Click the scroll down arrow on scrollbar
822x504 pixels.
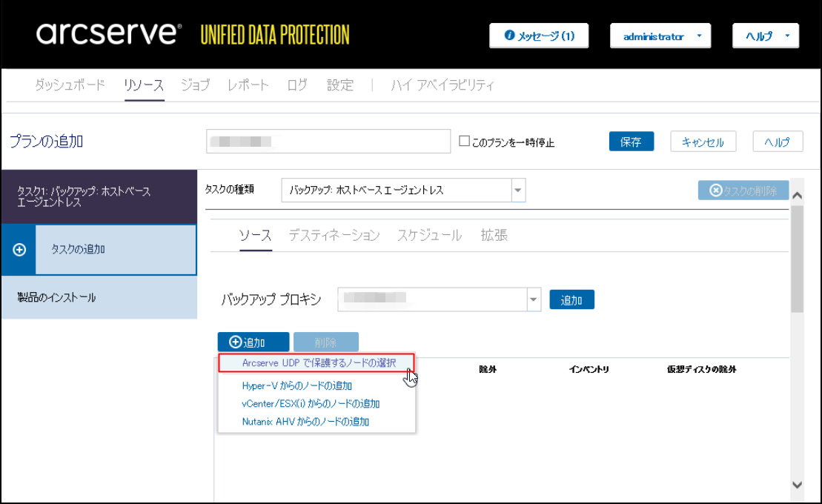pyautogui.click(x=797, y=485)
